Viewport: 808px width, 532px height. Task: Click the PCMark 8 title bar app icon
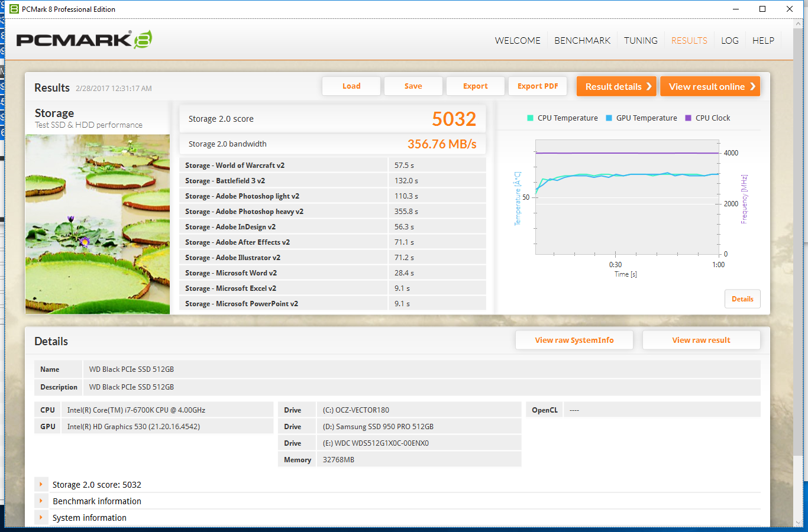click(14, 9)
